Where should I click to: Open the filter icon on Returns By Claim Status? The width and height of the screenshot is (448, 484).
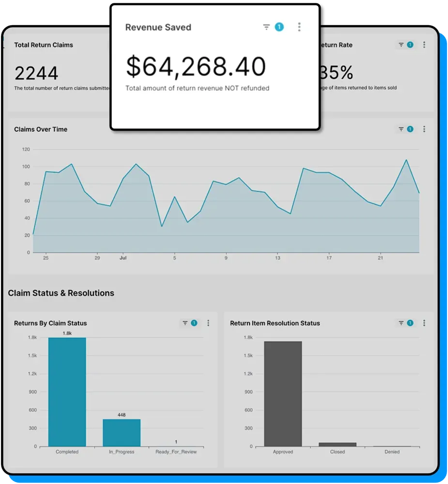pos(185,323)
